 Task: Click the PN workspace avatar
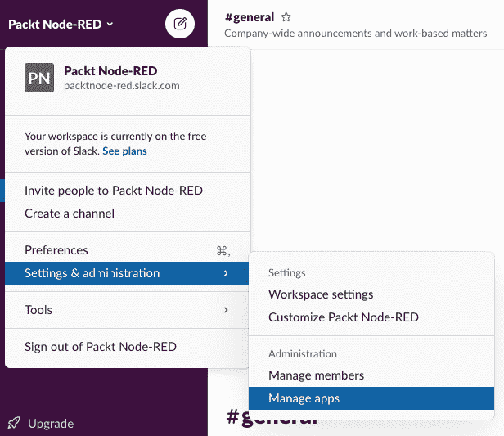pos(39,78)
